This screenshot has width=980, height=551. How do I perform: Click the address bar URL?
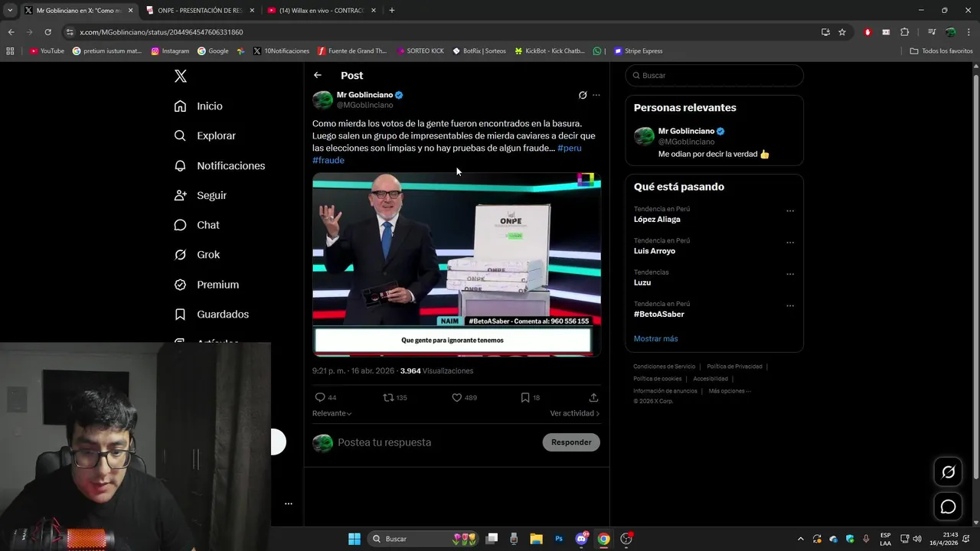tap(162, 32)
